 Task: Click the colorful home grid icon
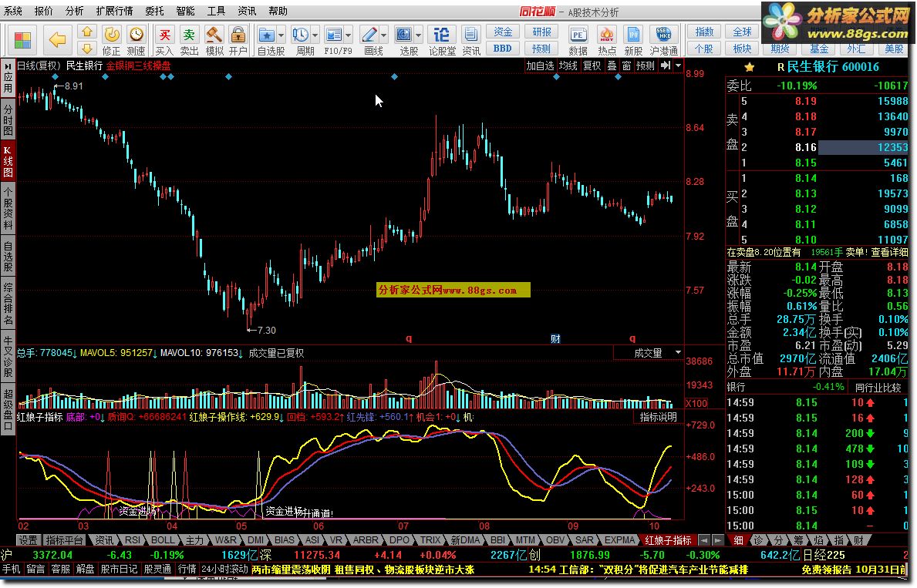pyautogui.click(x=23, y=40)
